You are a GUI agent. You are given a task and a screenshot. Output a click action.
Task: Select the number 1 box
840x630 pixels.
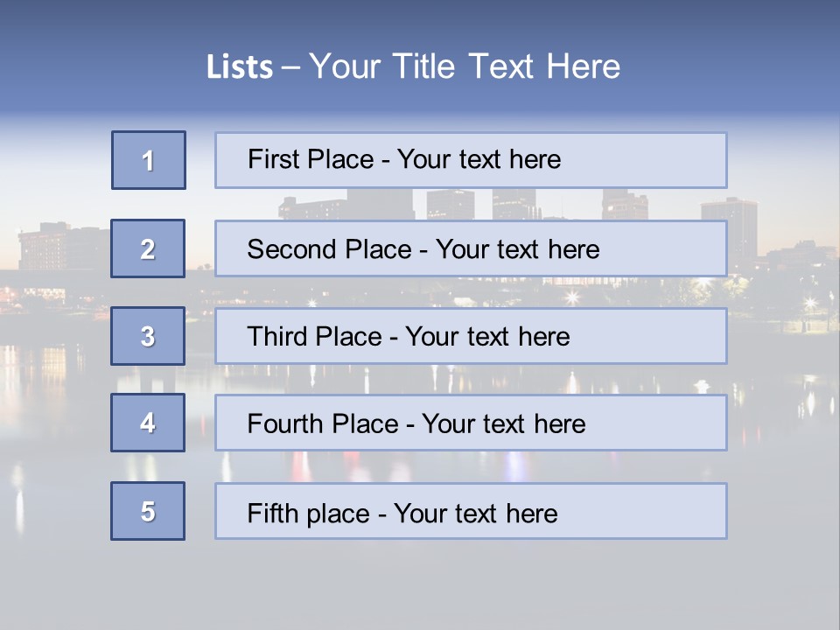pyautogui.click(x=149, y=160)
